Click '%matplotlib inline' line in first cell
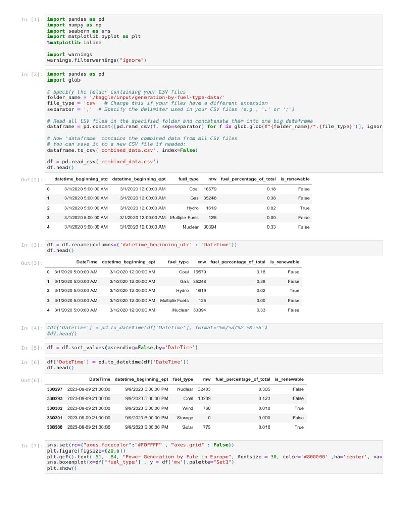The image size is (399, 532). point(74,43)
